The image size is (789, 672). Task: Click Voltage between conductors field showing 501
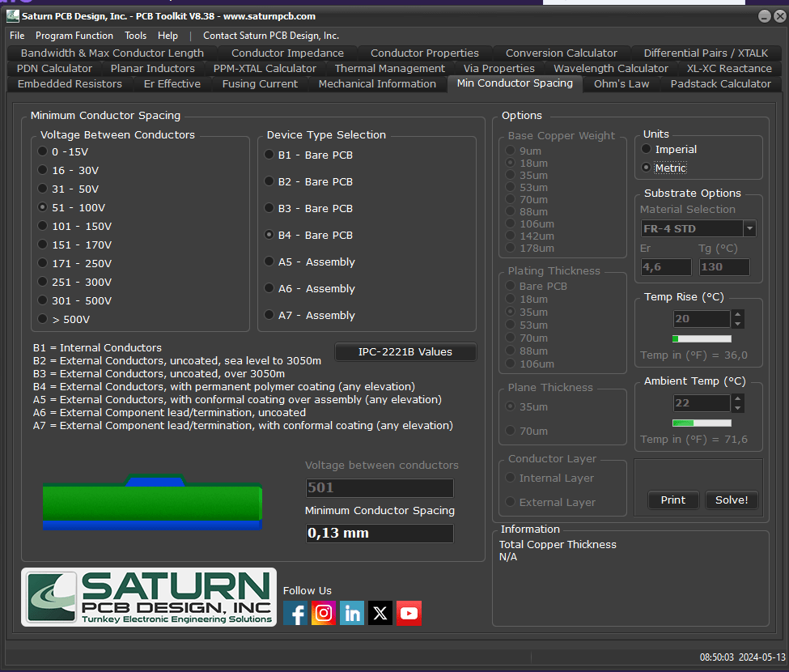[380, 487]
